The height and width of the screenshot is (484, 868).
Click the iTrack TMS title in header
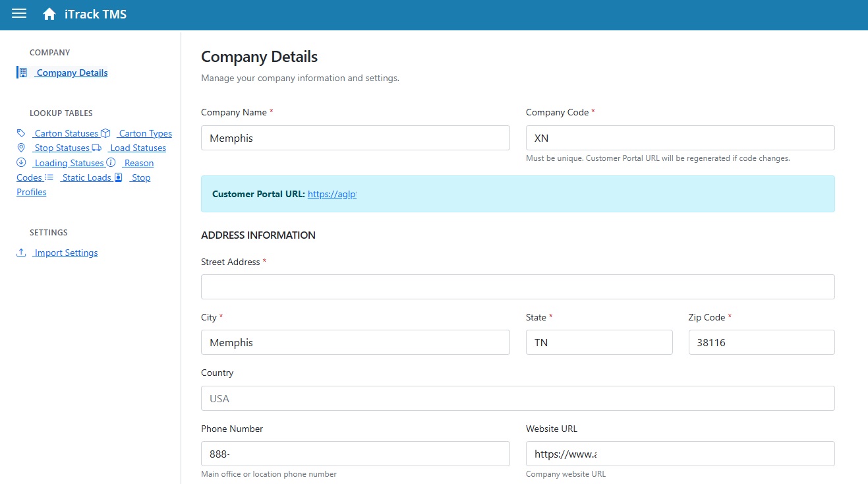click(x=95, y=14)
